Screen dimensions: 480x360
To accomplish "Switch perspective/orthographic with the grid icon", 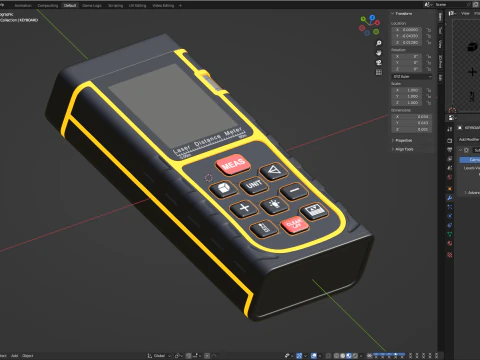I will pyautogui.click(x=379, y=72).
